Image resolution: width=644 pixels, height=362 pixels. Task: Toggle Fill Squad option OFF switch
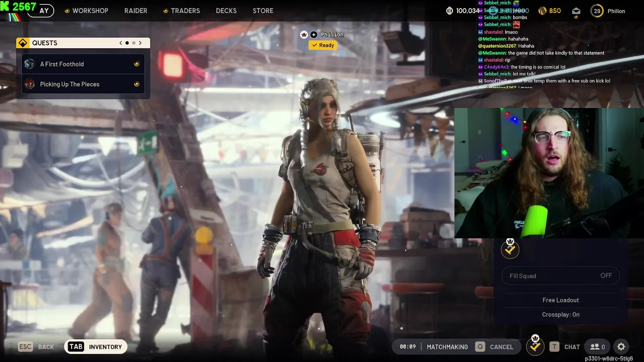click(606, 276)
